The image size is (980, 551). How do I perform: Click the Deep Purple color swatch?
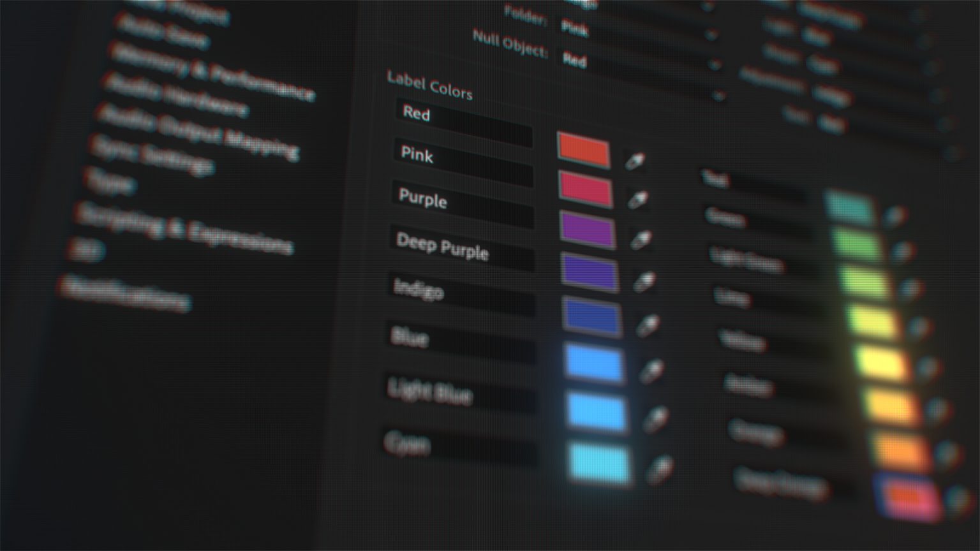pos(590,272)
